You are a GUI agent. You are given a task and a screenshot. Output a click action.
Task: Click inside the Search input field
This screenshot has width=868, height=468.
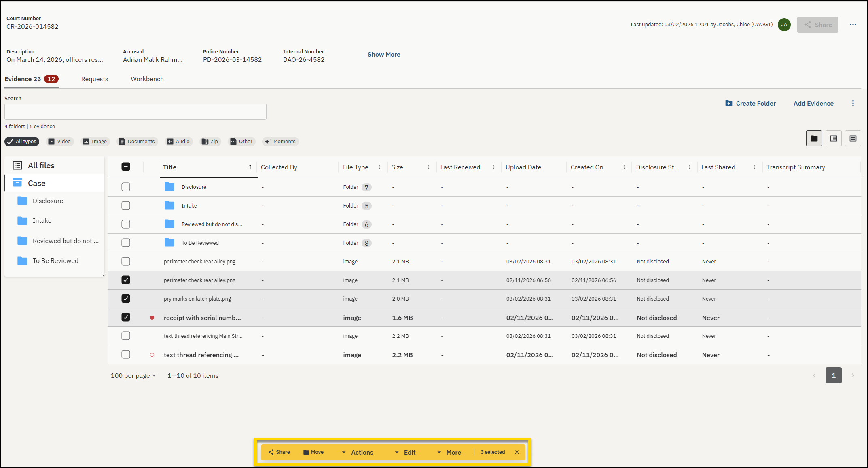click(135, 112)
